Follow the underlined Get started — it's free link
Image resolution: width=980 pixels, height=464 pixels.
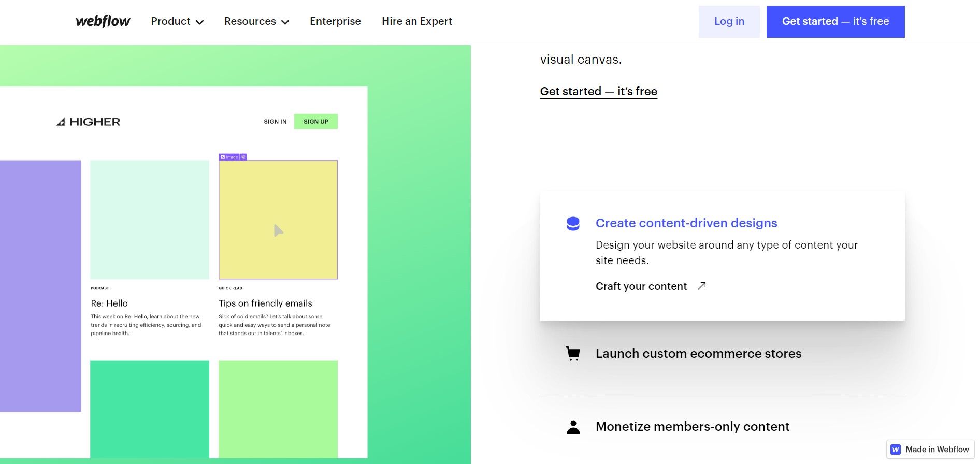coord(598,92)
